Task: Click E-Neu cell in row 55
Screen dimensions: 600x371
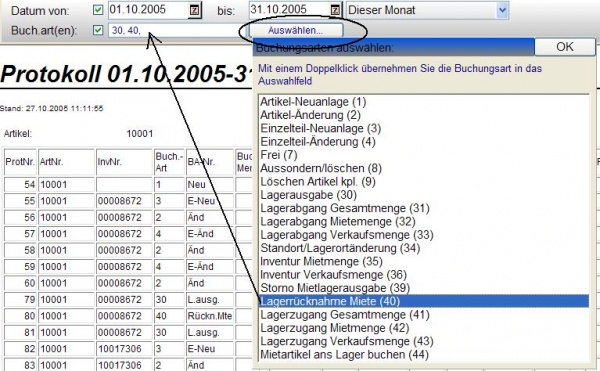Action: pos(210,201)
